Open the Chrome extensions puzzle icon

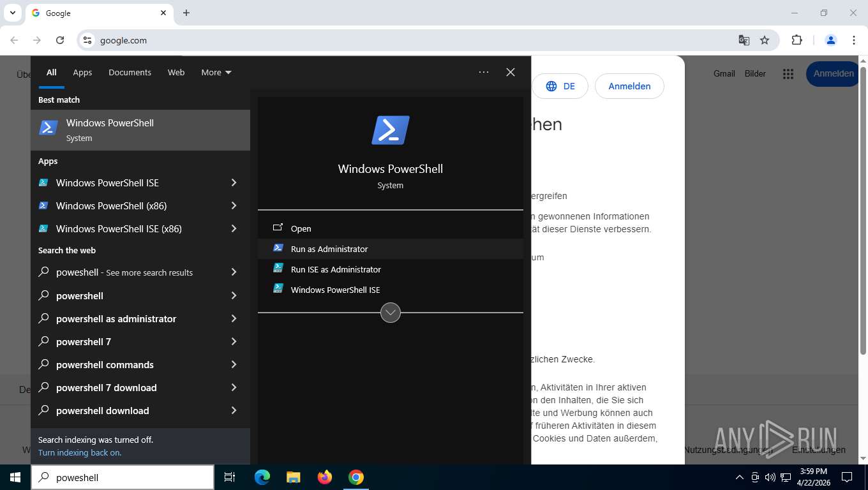coord(797,40)
